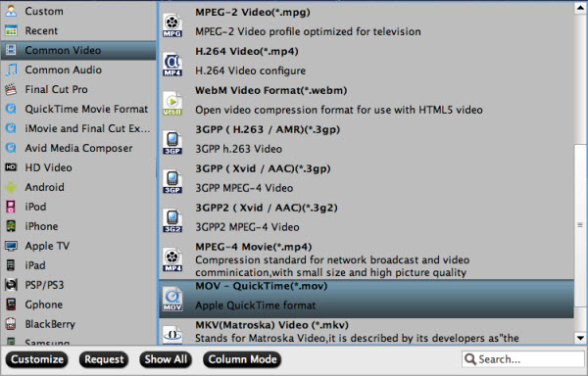Click the BlackBerry device icon
The image size is (588, 376).
click(x=11, y=323)
